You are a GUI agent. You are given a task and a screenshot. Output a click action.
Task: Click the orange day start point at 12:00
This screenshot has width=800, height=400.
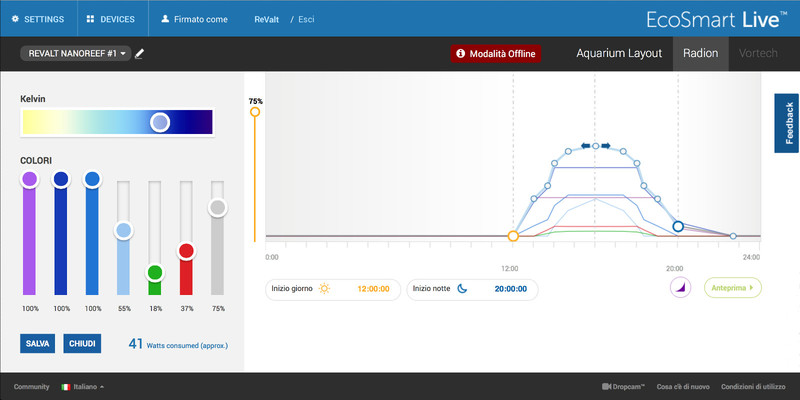pyautogui.click(x=513, y=236)
